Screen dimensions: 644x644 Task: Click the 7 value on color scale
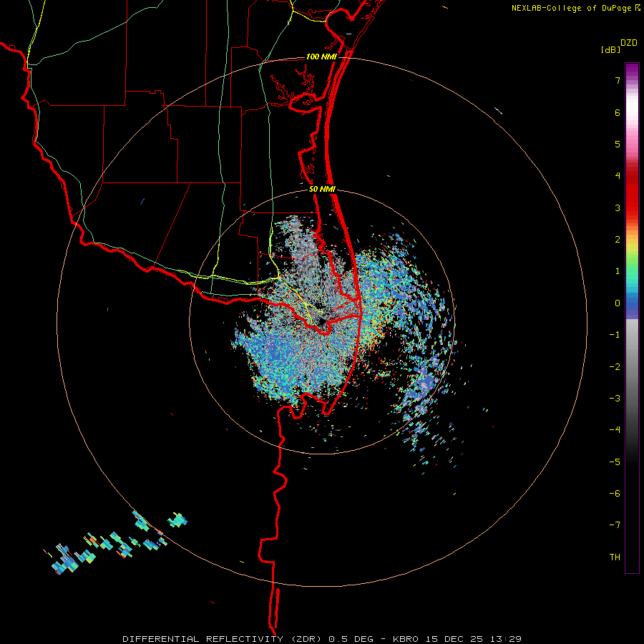618,80
